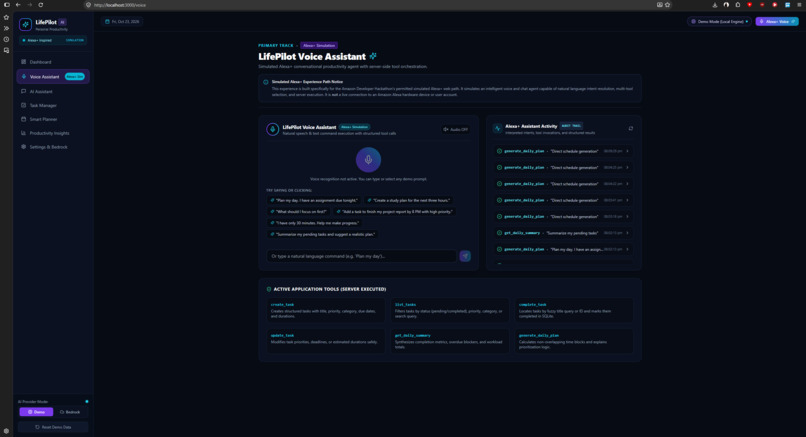
Task: Click the Alexa+ Voice button in header
Action: pyautogui.click(x=777, y=22)
